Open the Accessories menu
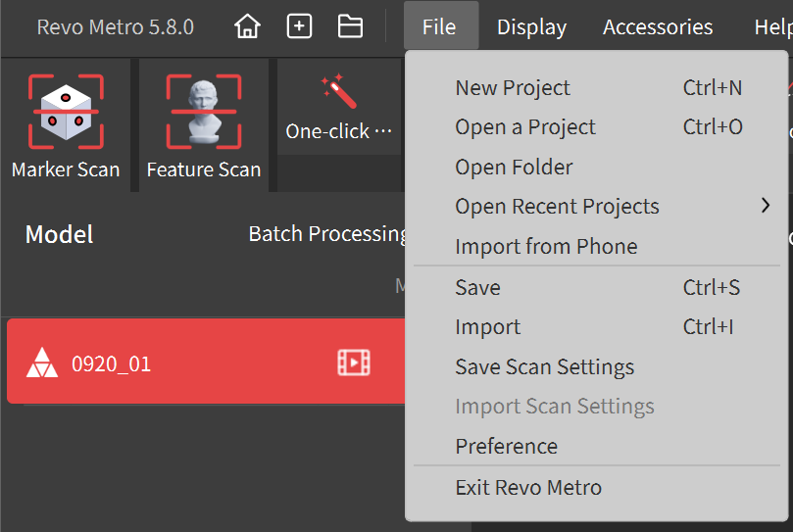 658,27
